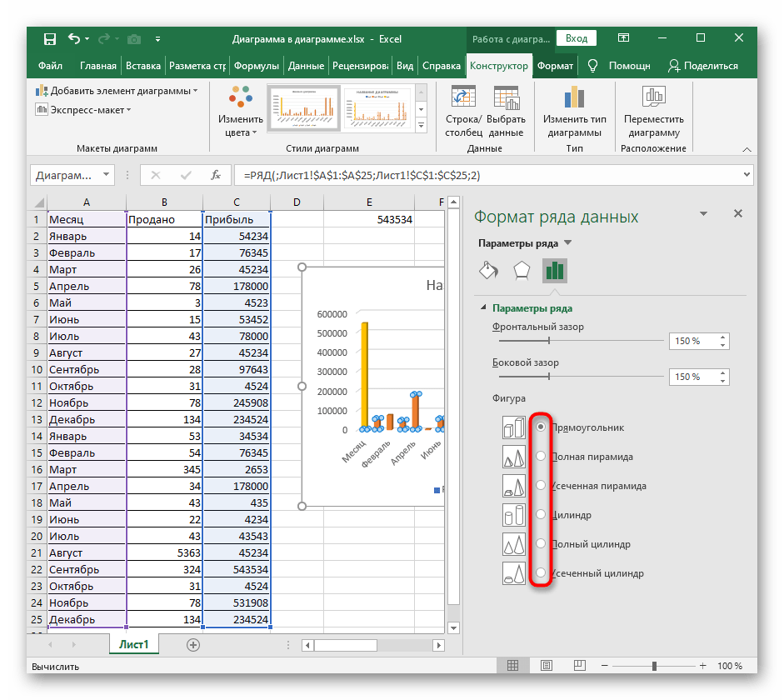This screenshot has width=784, height=700.
Task: Open Добавить элемент диаграммы dropdown
Action: pos(117,91)
